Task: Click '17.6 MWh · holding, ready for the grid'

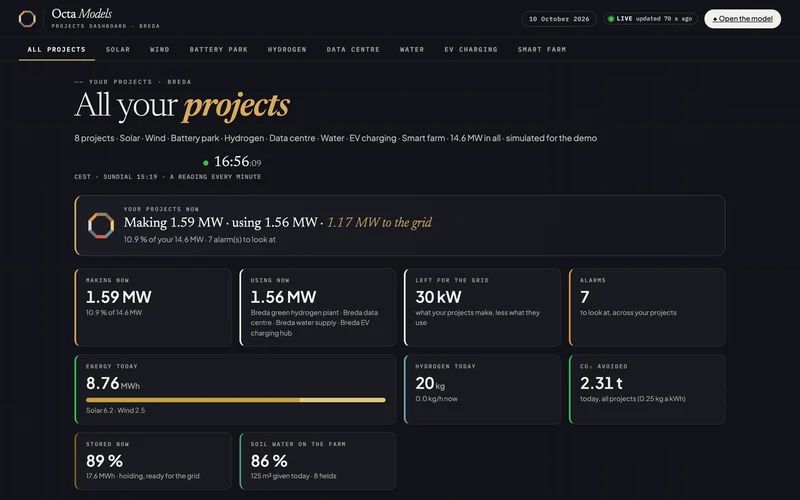Action: click(143, 476)
